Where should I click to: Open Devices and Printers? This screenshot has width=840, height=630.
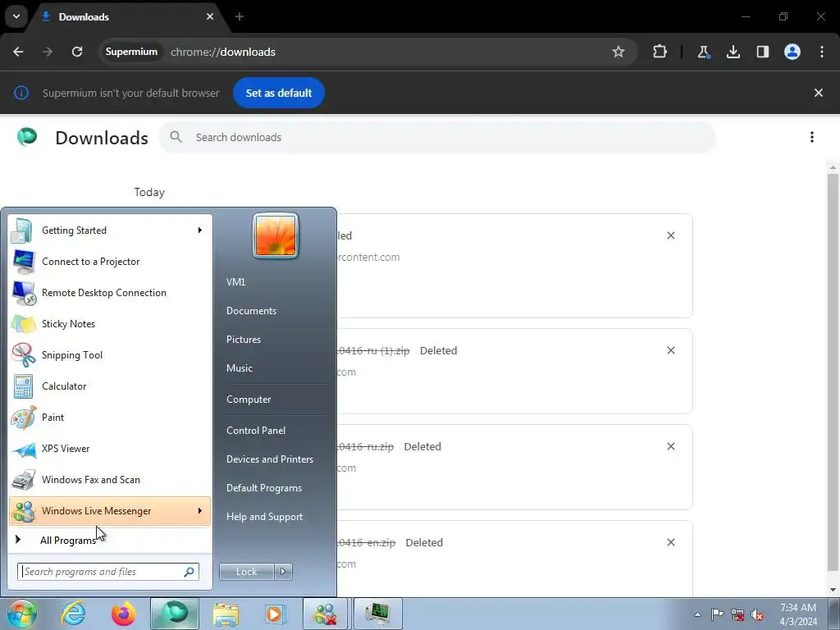269,459
